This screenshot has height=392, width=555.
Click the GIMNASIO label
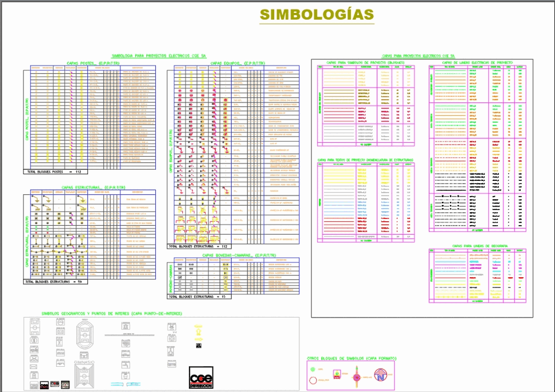(x=84, y=362)
